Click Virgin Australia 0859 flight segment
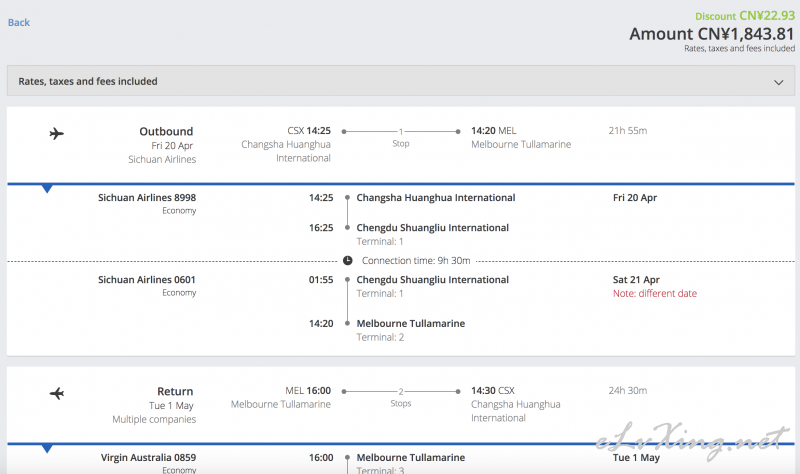 (x=148, y=457)
